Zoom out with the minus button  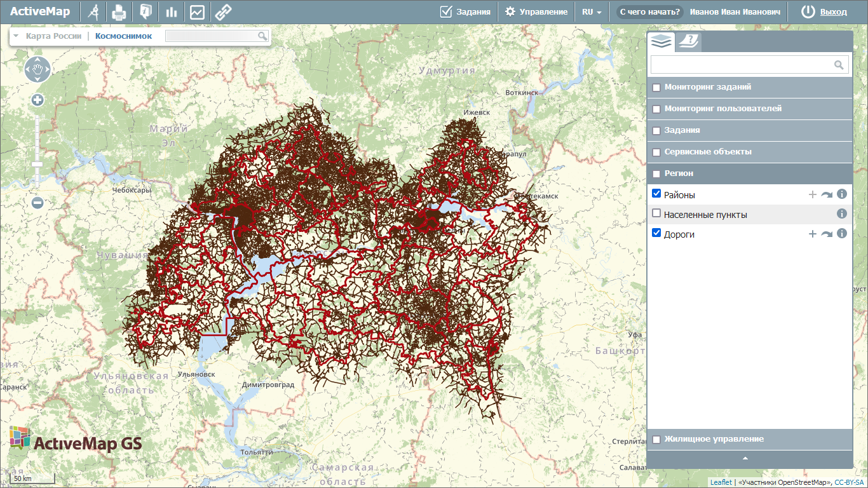(x=37, y=203)
